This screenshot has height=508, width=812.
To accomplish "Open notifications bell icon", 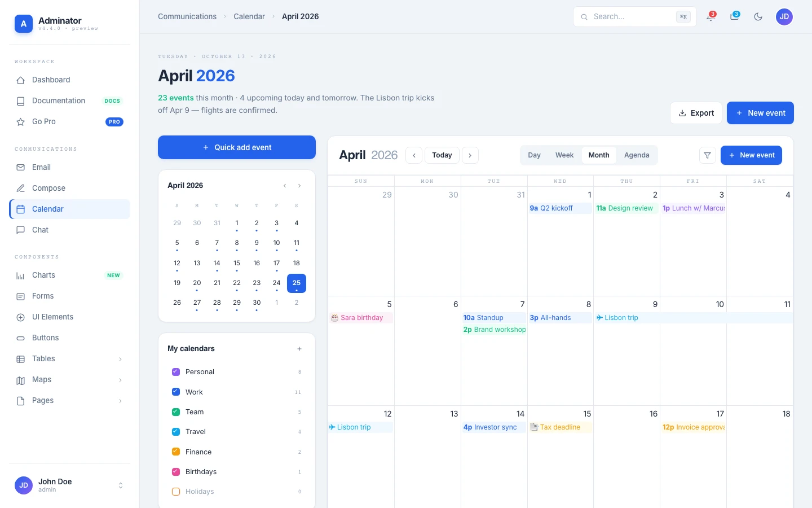I will (711, 17).
